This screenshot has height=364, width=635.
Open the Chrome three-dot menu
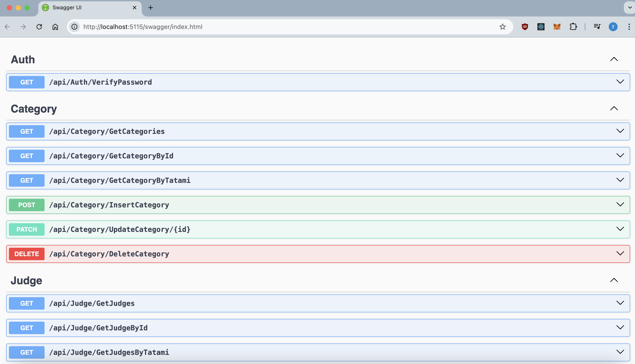pyautogui.click(x=629, y=27)
